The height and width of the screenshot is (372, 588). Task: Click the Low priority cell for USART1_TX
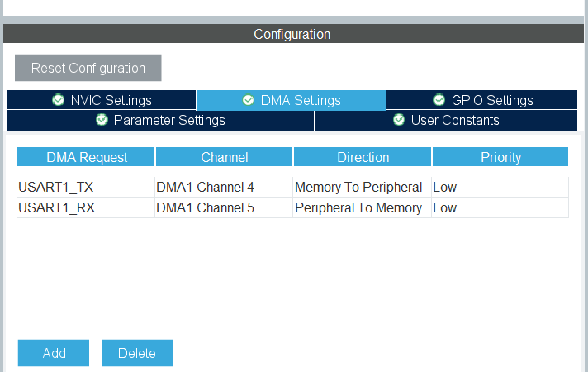500,187
